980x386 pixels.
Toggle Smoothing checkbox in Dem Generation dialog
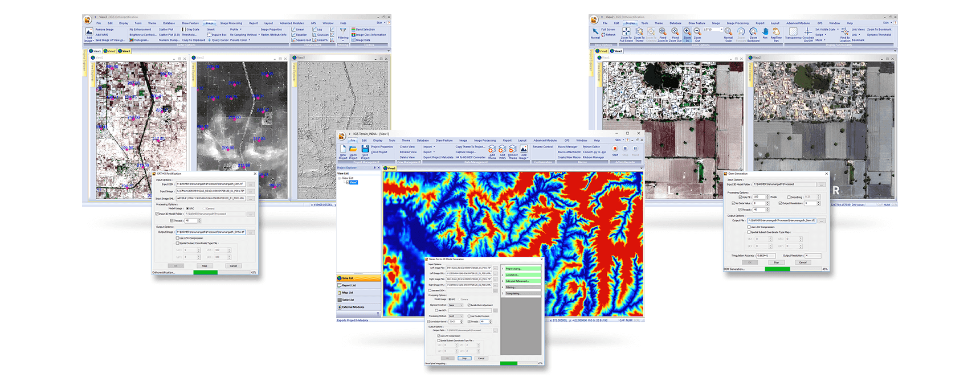coord(789,197)
